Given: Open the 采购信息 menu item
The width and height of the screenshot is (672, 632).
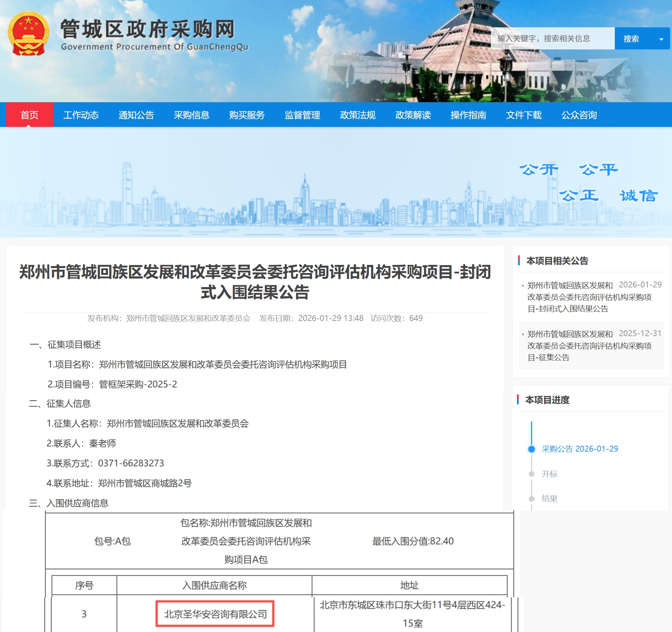Looking at the screenshot, I should [191, 115].
